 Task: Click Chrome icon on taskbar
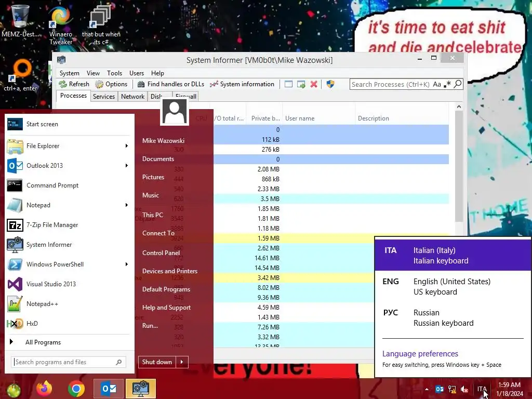pyautogui.click(x=76, y=389)
